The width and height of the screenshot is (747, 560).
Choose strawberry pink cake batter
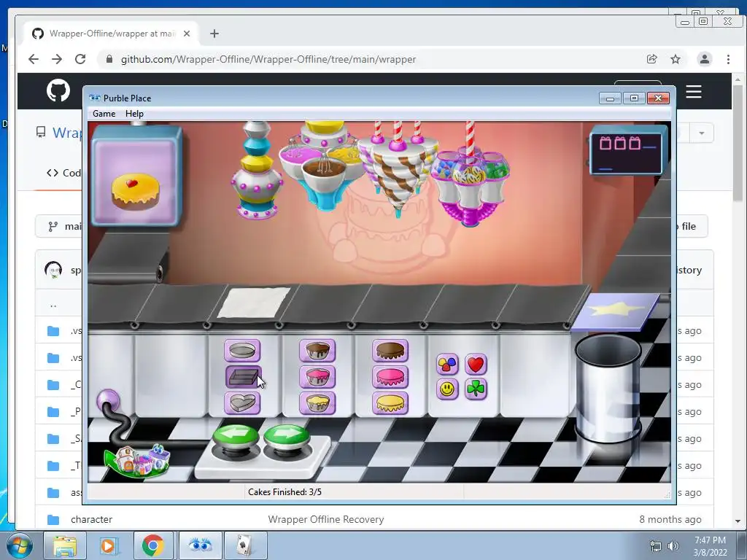[317, 377]
